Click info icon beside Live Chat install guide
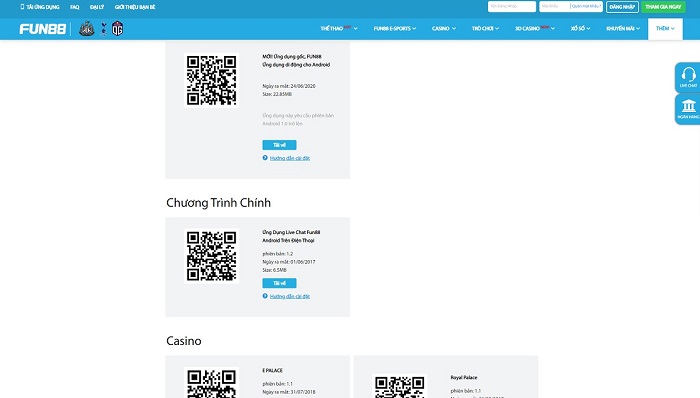700x398 pixels. point(265,296)
